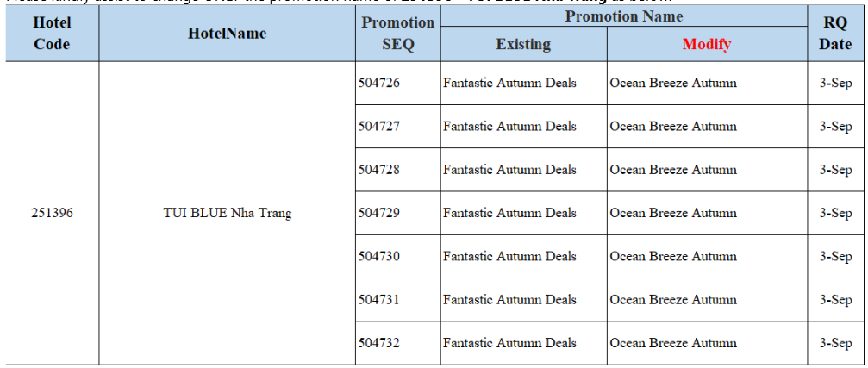The width and height of the screenshot is (868, 368).
Task: Click the 3-Sep date in row 504732
Action: click(x=835, y=343)
